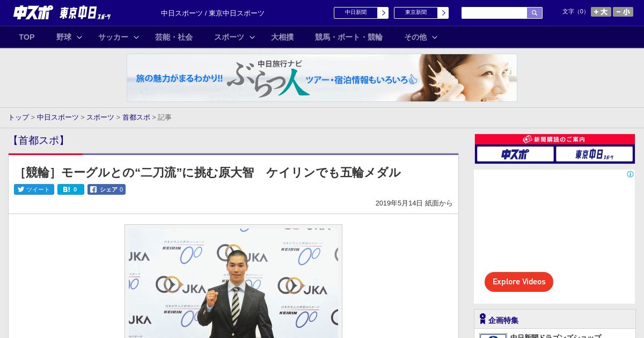Expand the 野球 dropdown chevron
This screenshot has width=644, height=338.
(x=79, y=37)
